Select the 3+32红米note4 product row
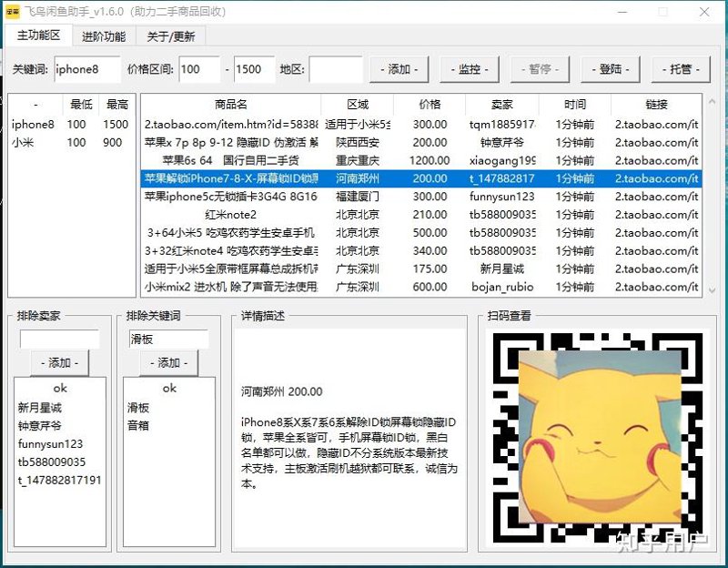Image resolution: width=728 pixels, height=568 pixels. pos(421,251)
